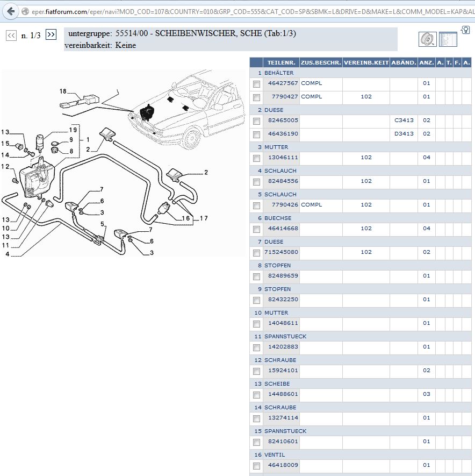Image resolution: width=475 pixels, height=476 pixels.
Task: Click the lightbulb hint icon
Action: click(466, 30)
